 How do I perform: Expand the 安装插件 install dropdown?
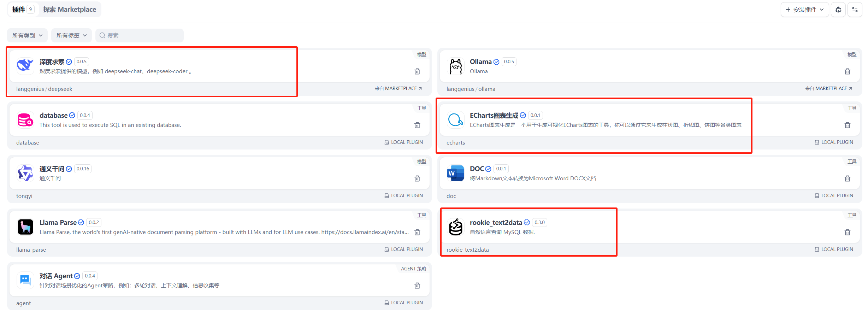pos(805,10)
